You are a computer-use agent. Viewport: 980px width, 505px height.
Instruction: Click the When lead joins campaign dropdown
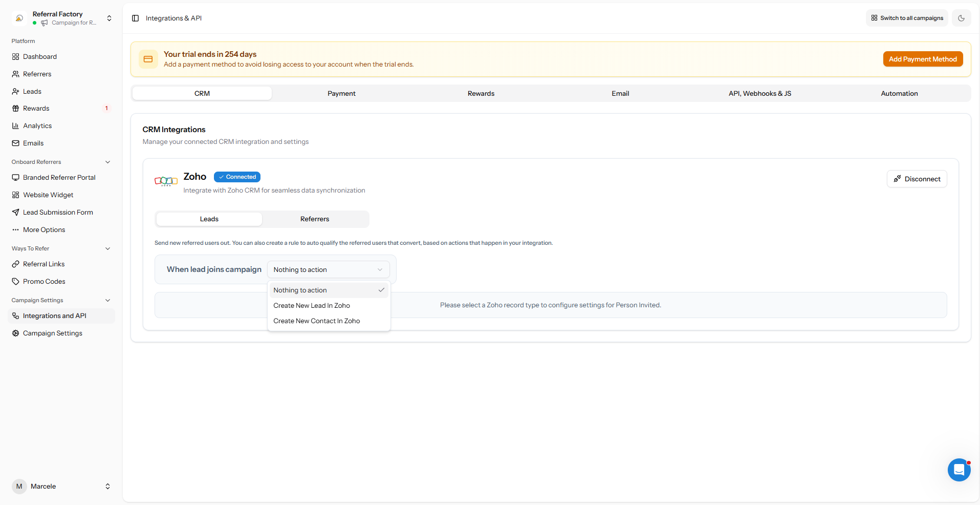pos(328,270)
